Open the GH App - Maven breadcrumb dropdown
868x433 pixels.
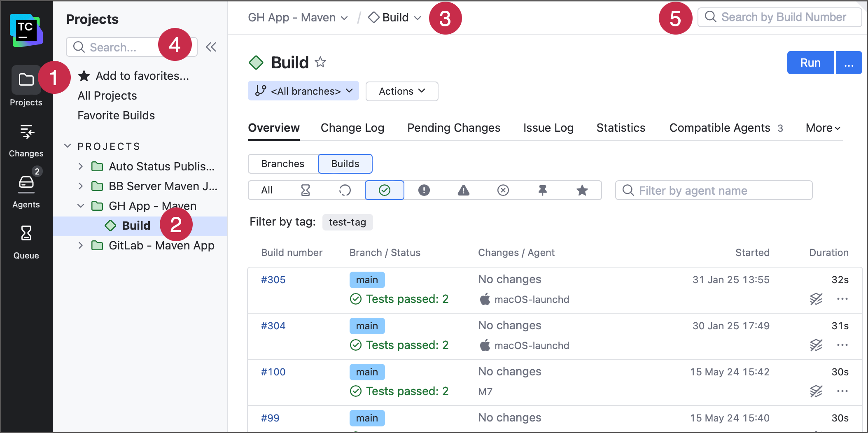pos(297,17)
